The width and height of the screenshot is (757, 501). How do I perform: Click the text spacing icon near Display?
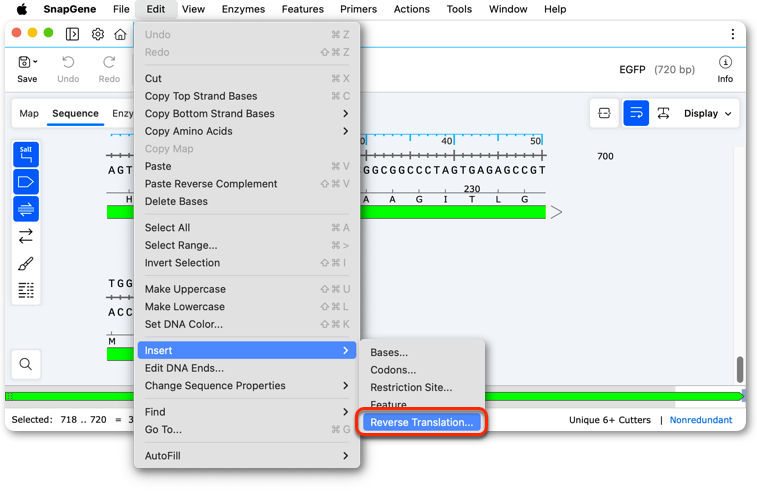pos(663,113)
